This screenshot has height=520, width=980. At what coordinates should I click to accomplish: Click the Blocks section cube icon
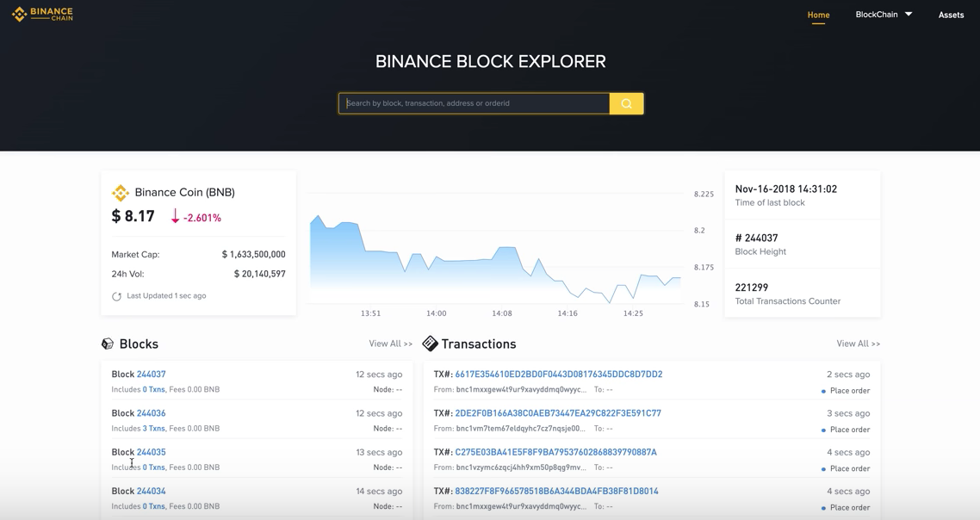(108, 344)
